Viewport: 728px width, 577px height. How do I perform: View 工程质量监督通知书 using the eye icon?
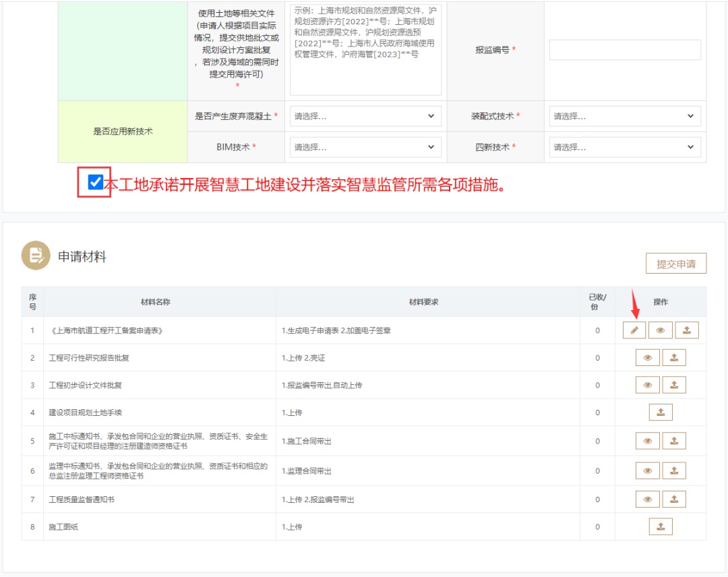click(648, 499)
